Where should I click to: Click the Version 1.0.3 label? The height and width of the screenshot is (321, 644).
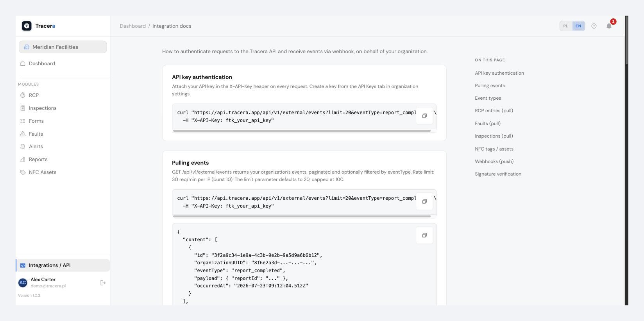point(29,296)
